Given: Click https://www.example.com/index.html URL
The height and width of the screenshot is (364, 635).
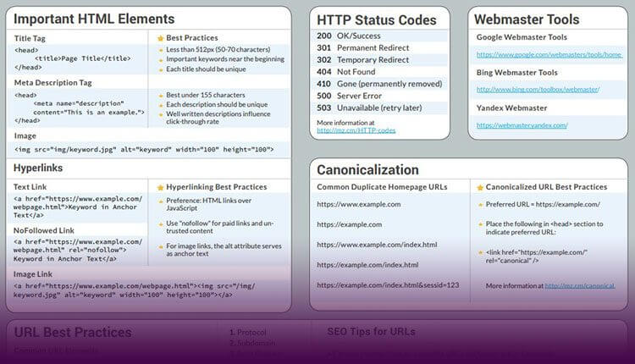Looking at the screenshot, I should [377, 245].
